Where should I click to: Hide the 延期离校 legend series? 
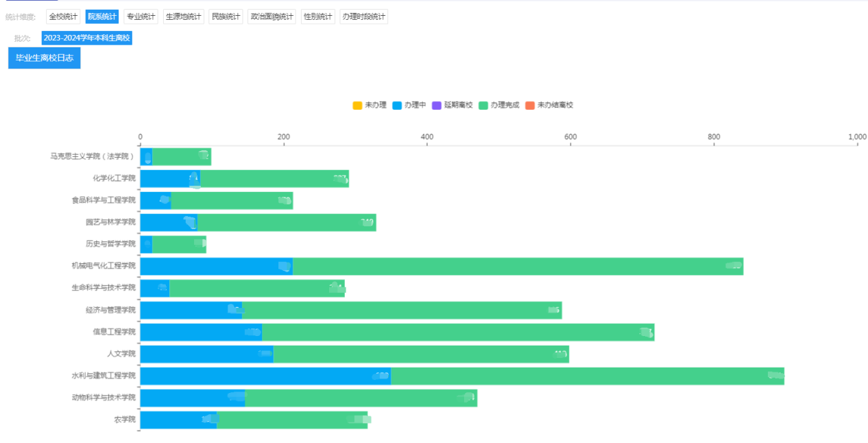[x=452, y=105]
